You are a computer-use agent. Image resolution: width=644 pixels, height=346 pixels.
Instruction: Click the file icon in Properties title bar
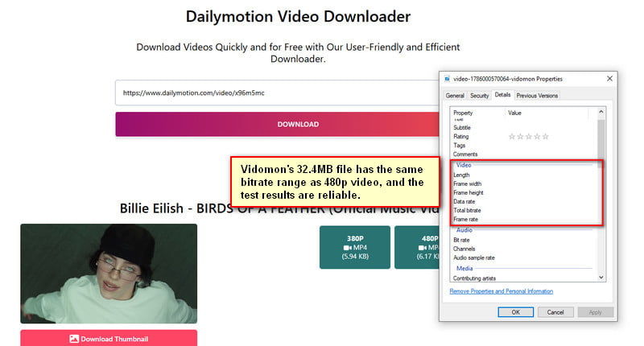[448, 78]
